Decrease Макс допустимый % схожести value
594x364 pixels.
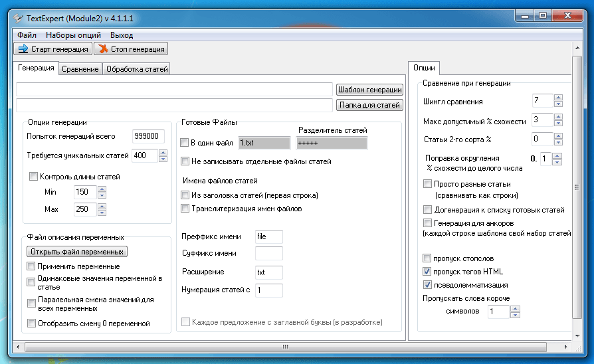click(x=558, y=123)
